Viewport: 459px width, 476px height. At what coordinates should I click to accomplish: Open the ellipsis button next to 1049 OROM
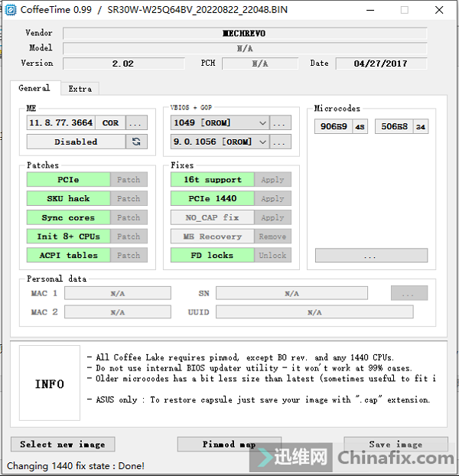(x=281, y=122)
